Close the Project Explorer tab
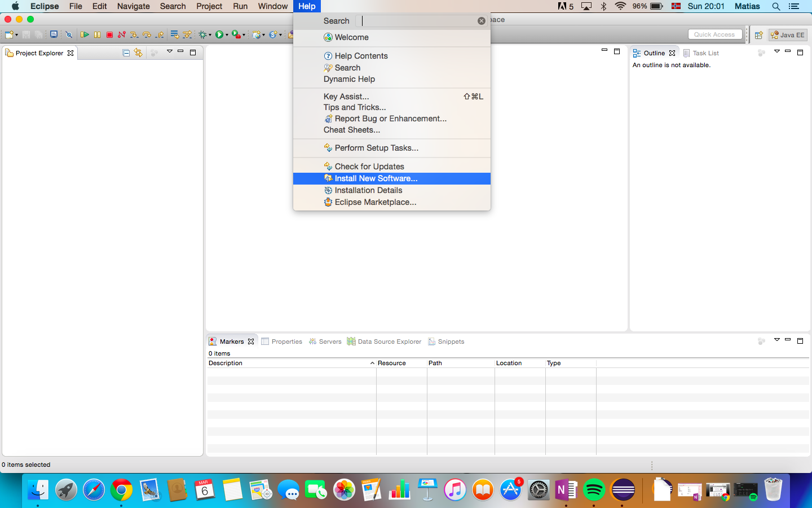Viewport: 812px width, 508px height. pos(70,53)
